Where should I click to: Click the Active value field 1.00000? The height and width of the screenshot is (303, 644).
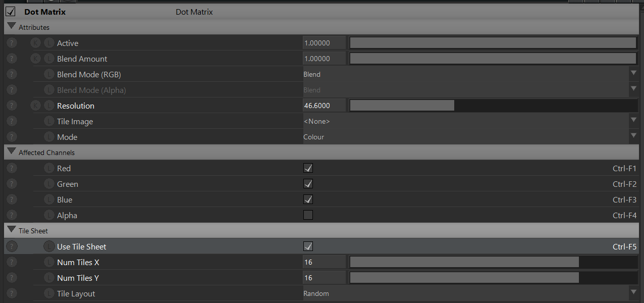[324, 43]
